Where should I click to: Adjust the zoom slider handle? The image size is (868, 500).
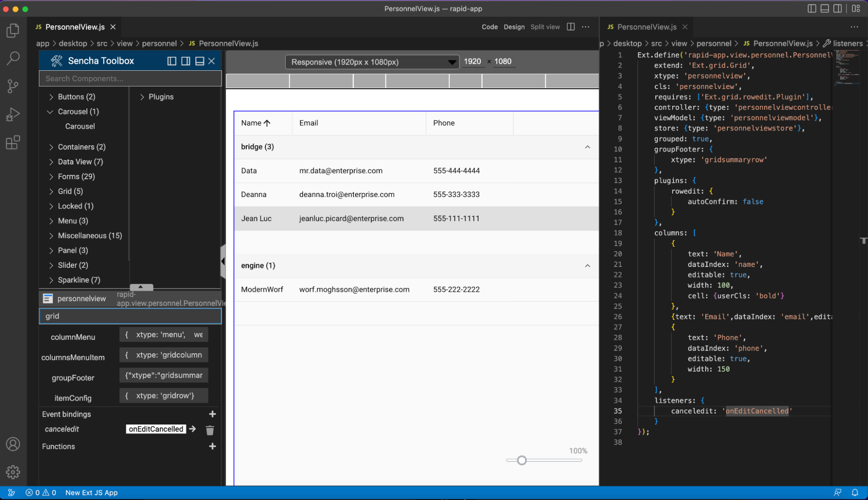[x=522, y=460]
